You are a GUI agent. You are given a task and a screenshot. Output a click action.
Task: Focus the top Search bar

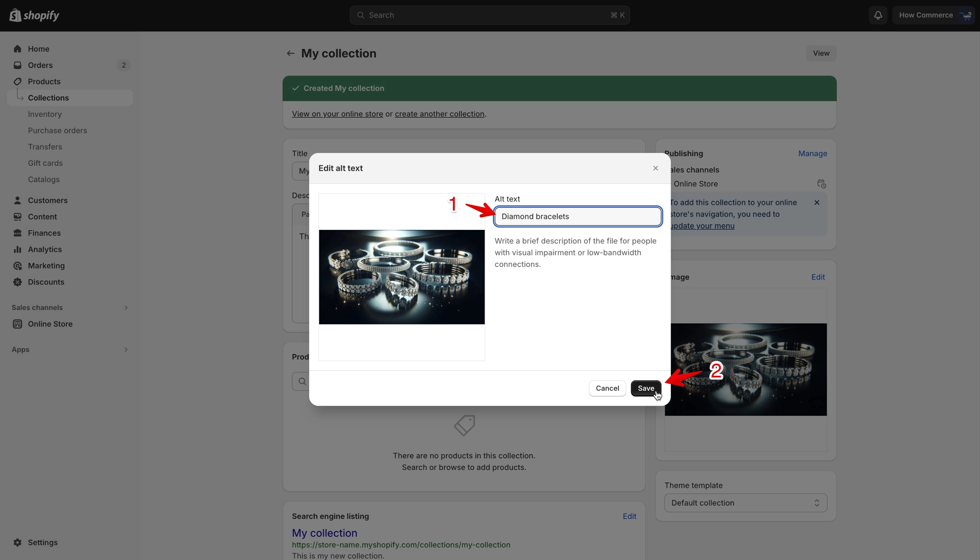coord(490,15)
